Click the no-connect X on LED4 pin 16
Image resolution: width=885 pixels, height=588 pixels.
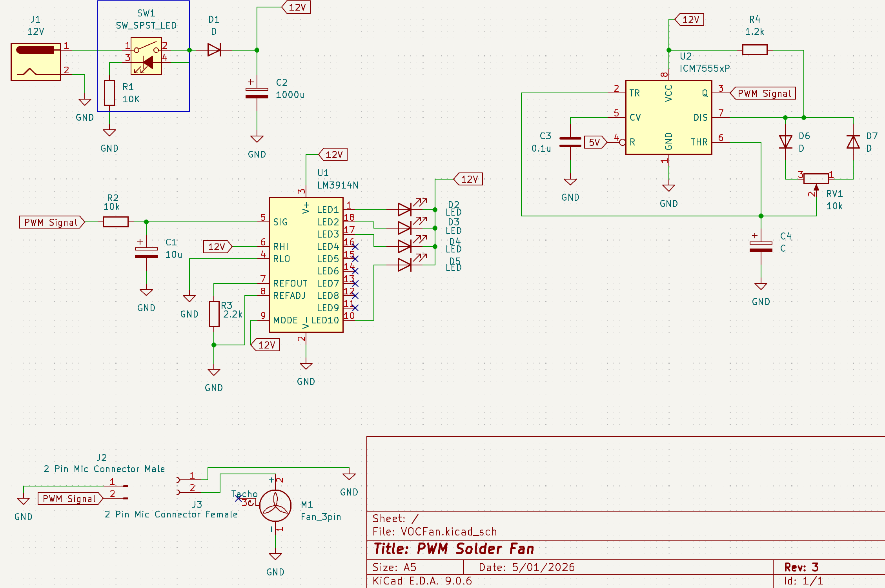(355, 247)
